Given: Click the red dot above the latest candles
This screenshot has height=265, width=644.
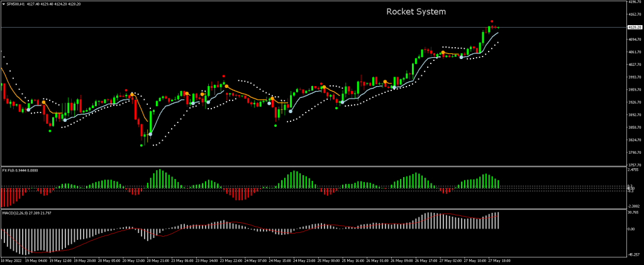Looking at the screenshot, I should (x=492, y=21).
